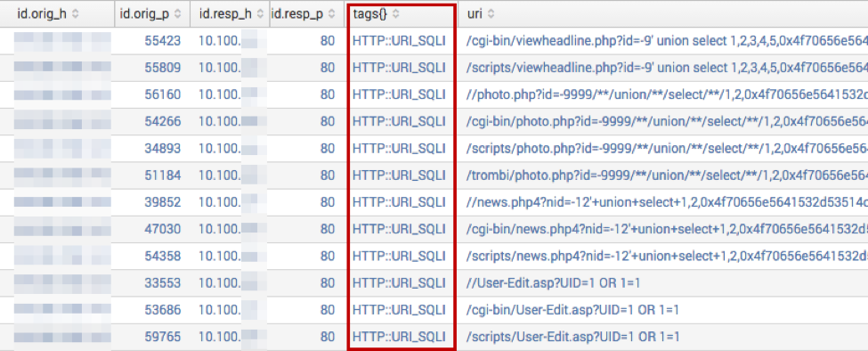This screenshot has height=351, width=868.
Task: Click source port value 33553
Action: [163, 283]
